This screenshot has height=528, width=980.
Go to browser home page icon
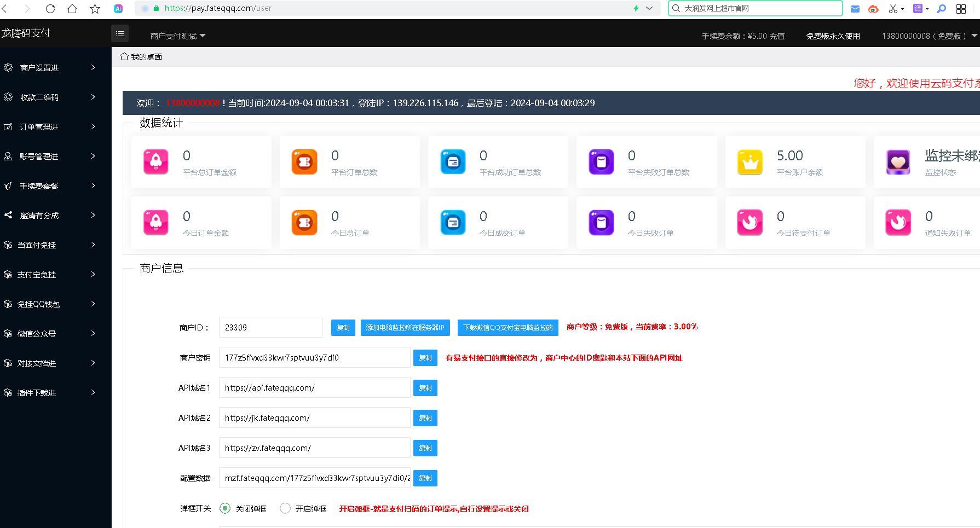click(72, 9)
